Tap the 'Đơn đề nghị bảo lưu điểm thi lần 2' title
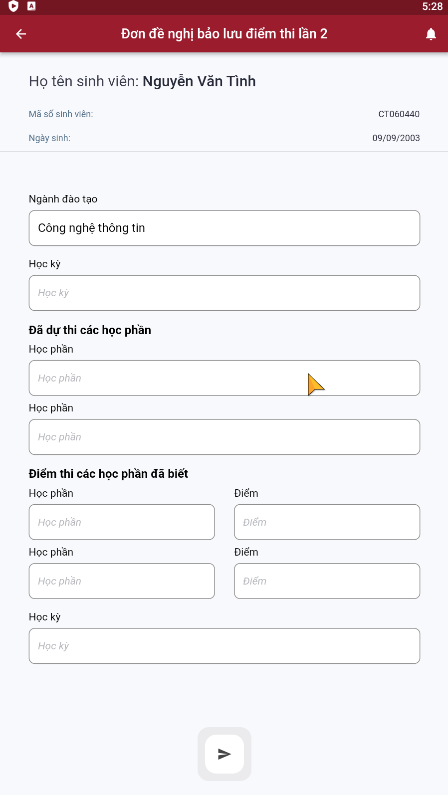Viewport: 448px width, 795px height. [x=224, y=34]
